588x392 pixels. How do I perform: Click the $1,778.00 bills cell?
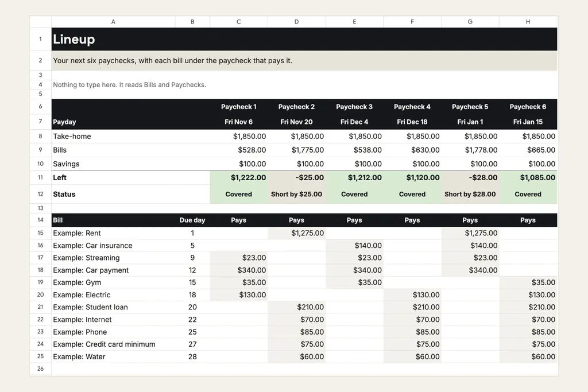(x=470, y=150)
